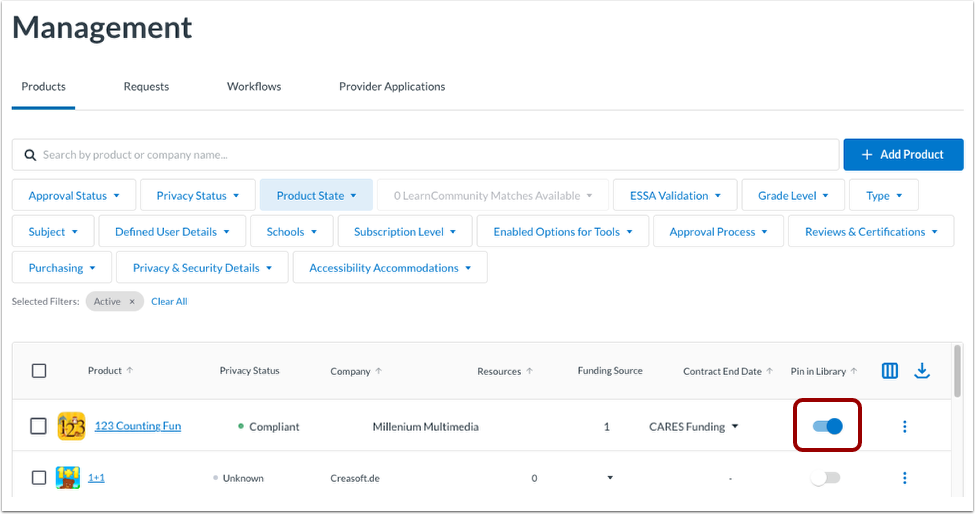Click the table vertical scrollbar
Screen dimensions: 975x514
957,371
